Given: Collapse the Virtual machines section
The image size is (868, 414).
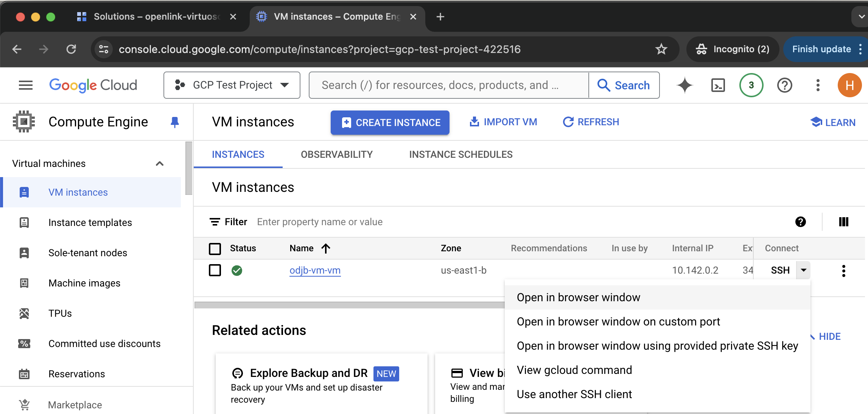Looking at the screenshot, I should tap(160, 163).
